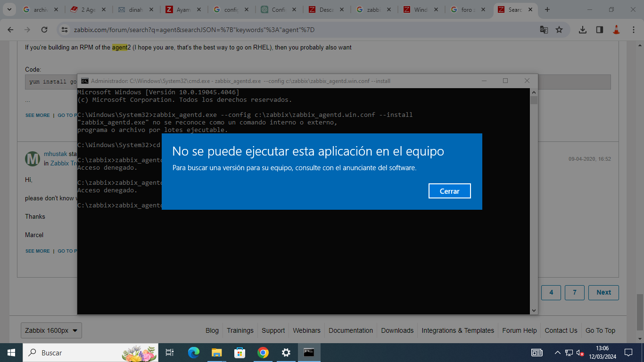Viewport: 644px width, 362px height.
Task: Toggle Chrome's side panel icon
Action: (600, 30)
